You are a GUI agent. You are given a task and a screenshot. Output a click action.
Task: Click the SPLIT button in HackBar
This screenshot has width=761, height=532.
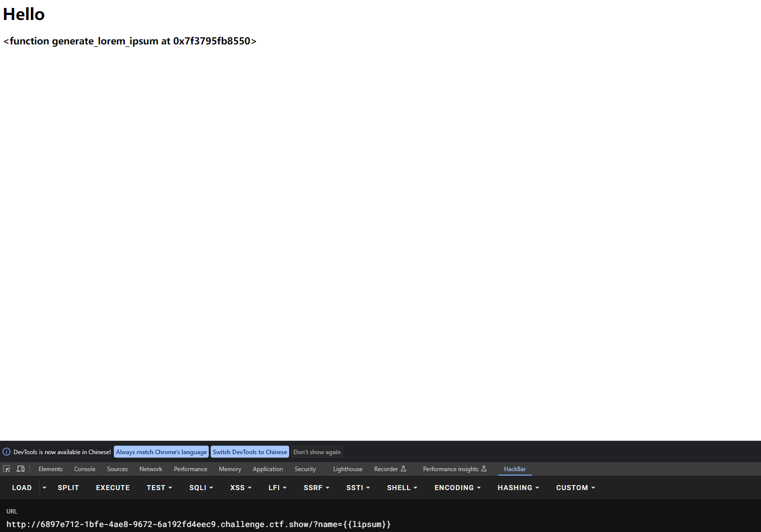68,488
